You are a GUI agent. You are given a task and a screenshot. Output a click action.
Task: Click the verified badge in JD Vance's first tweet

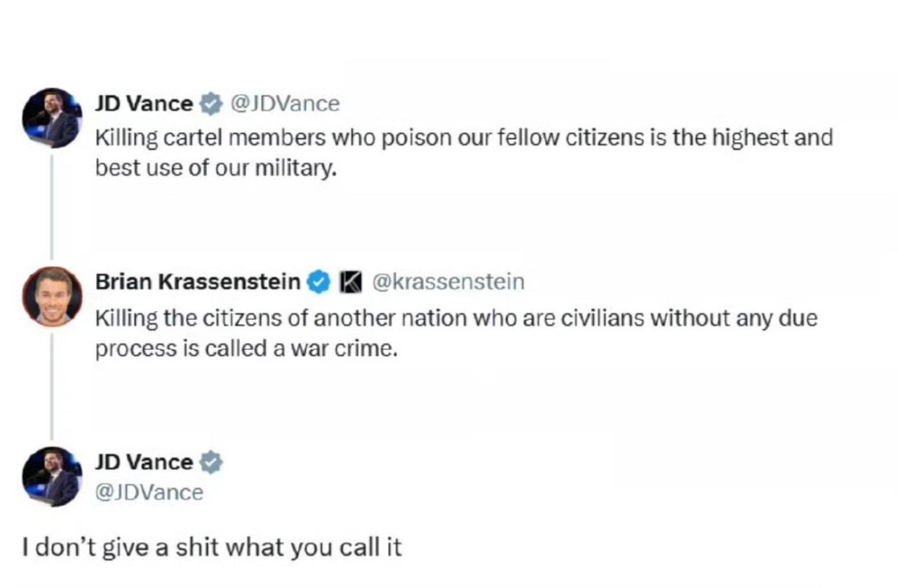click(x=210, y=105)
